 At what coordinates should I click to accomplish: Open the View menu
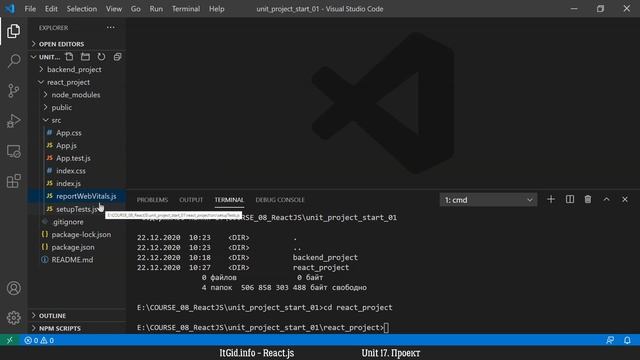(x=114, y=9)
